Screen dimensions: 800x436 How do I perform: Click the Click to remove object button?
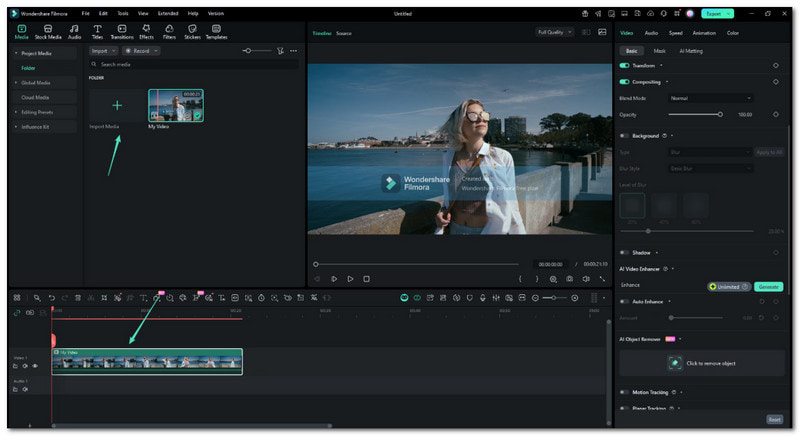pyautogui.click(x=702, y=363)
